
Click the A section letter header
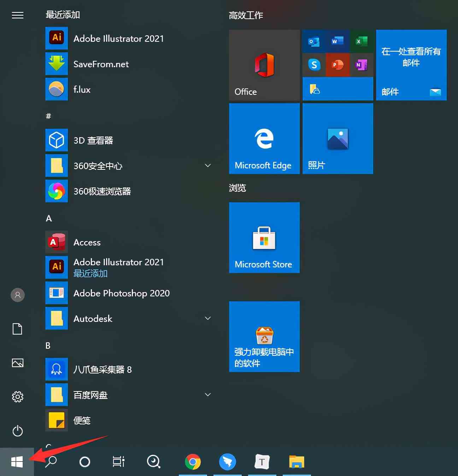click(x=49, y=218)
